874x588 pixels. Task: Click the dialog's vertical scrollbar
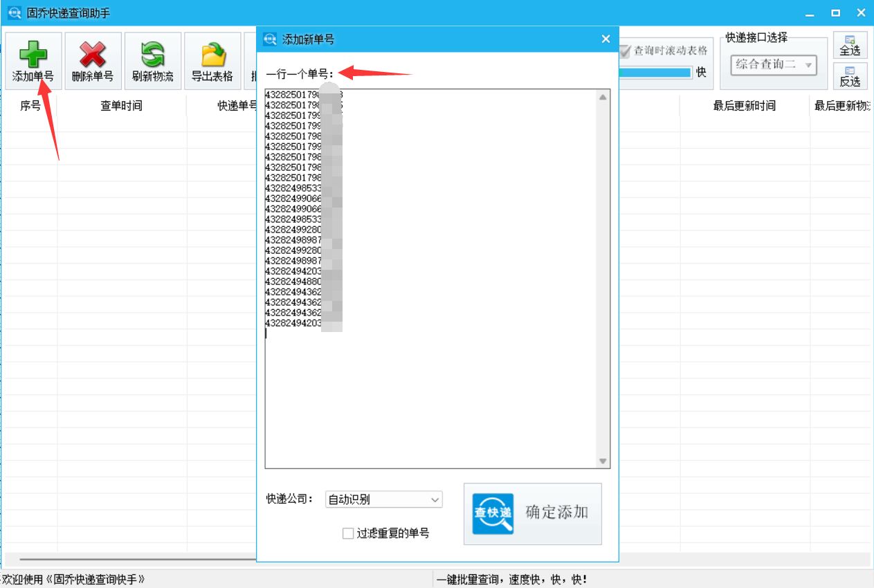pos(603,277)
